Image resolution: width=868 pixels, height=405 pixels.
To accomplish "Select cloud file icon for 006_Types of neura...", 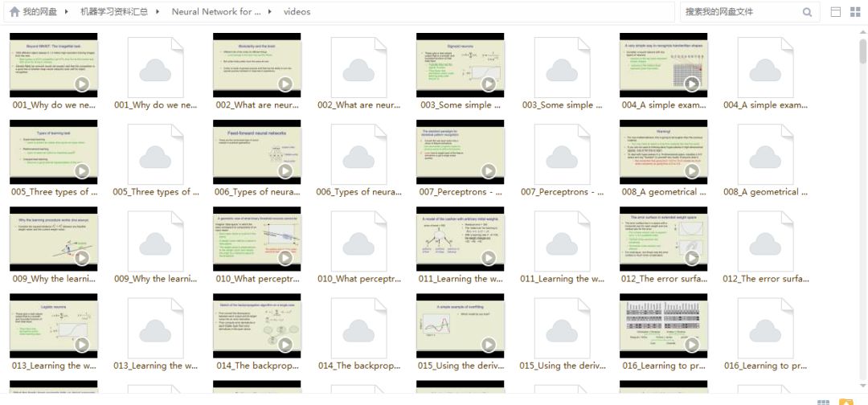I will point(358,154).
